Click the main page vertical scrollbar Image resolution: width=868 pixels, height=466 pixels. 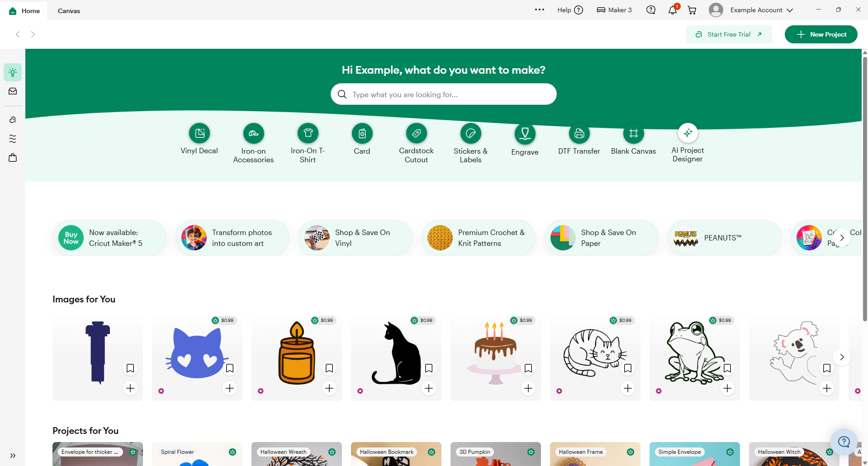(x=865, y=190)
